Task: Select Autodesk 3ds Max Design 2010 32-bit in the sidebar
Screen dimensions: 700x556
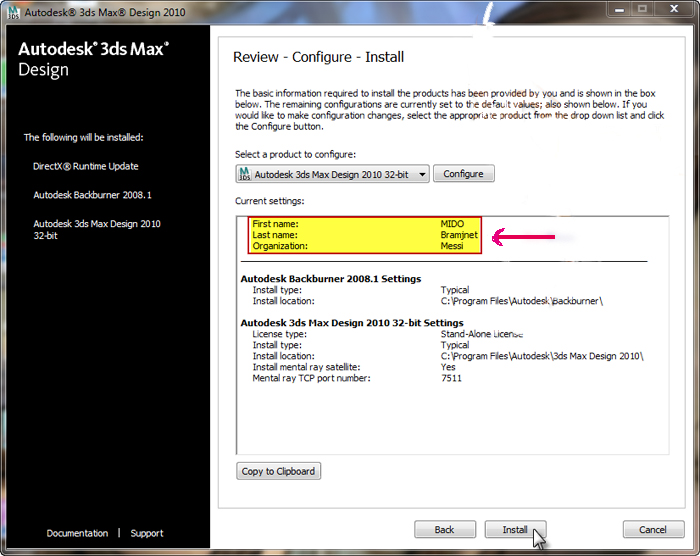Action: point(97,230)
